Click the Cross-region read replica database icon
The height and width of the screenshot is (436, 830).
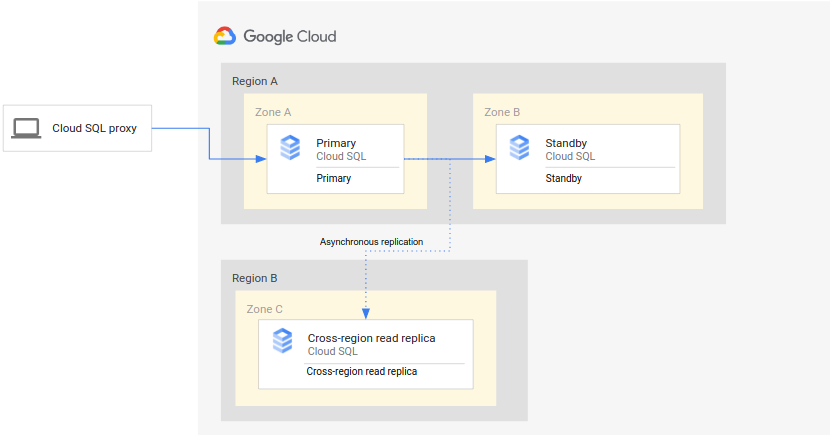tap(282, 341)
